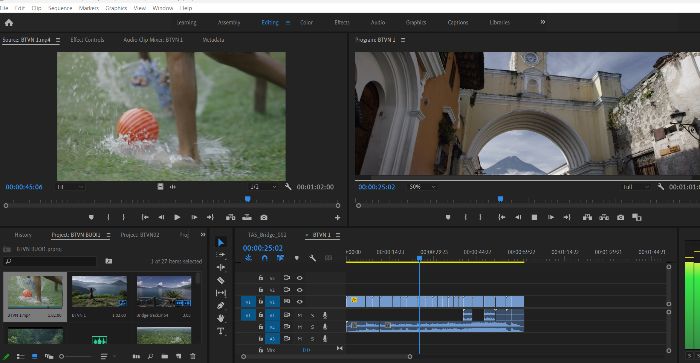Open the Window menu
Screen dimensions: 700x363
click(163, 8)
